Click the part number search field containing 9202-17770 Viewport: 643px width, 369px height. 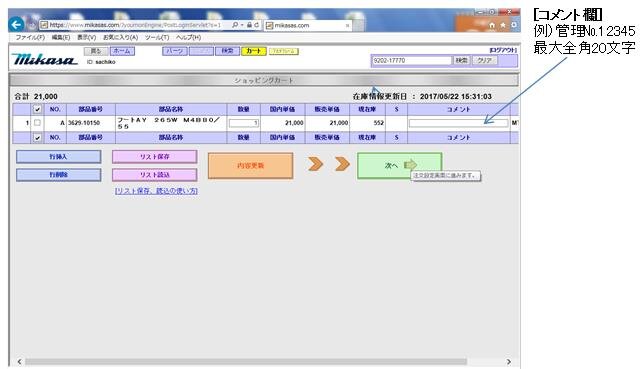411,60
